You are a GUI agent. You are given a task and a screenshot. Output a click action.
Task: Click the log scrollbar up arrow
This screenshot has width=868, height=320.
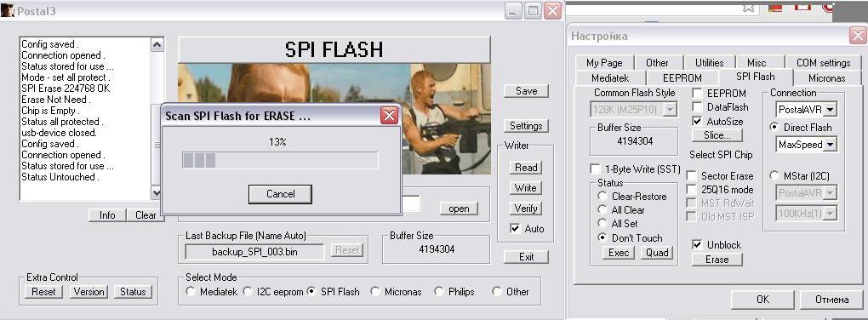[x=157, y=45]
